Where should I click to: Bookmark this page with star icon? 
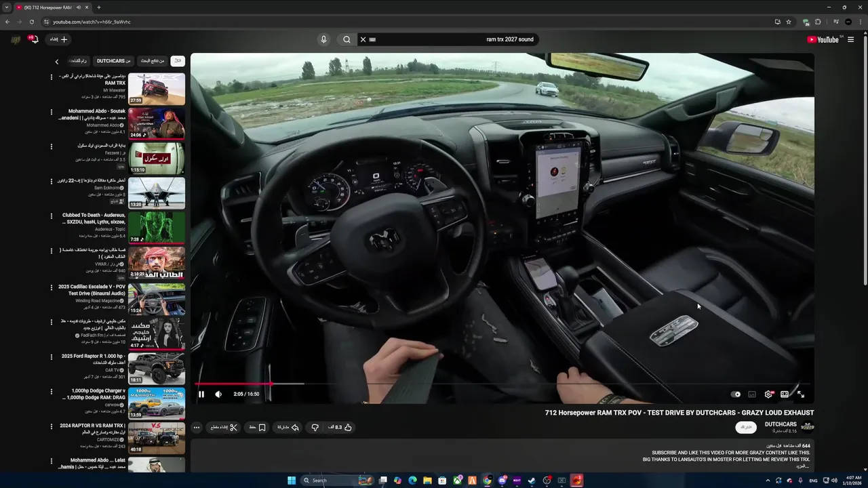click(x=789, y=22)
